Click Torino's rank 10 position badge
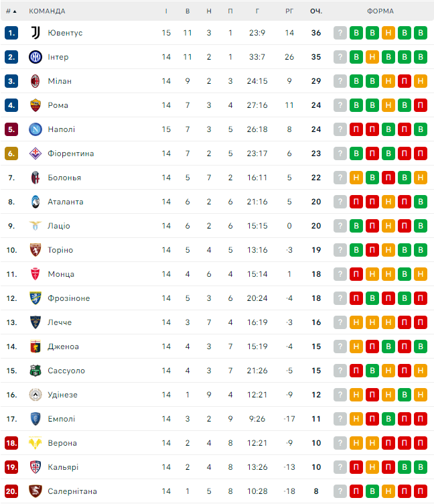This screenshot has height=504, width=434. (x=11, y=250)
